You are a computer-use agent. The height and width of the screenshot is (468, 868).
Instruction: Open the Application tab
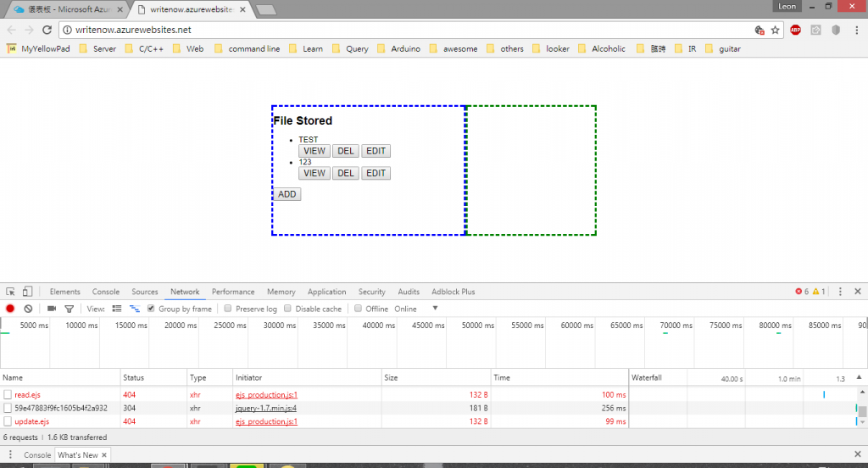(x=326, y=292)
